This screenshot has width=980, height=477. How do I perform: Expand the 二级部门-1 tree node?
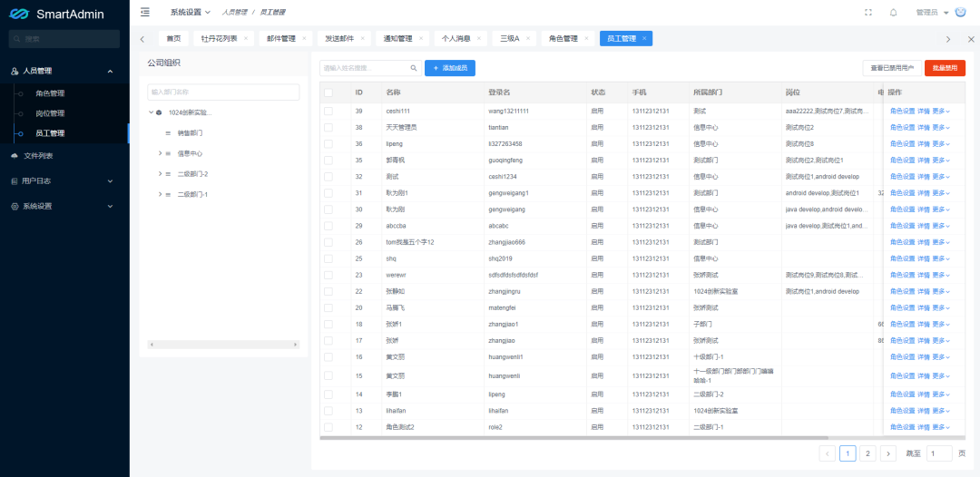point(160,194)
